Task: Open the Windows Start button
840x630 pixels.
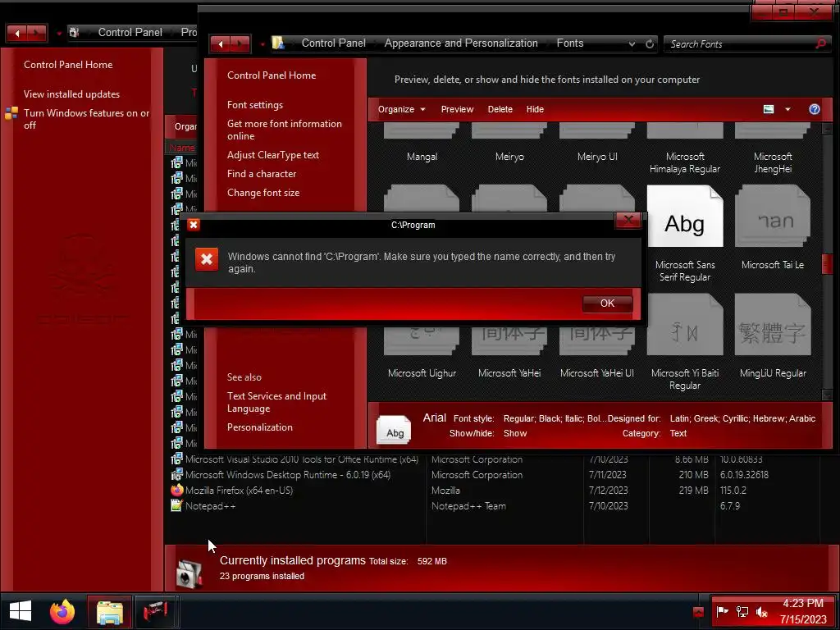Action: 21,611
